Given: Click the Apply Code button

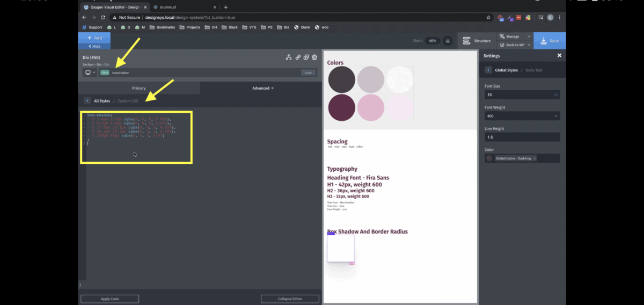Looking at the screenshot, I should click(109, 299).
